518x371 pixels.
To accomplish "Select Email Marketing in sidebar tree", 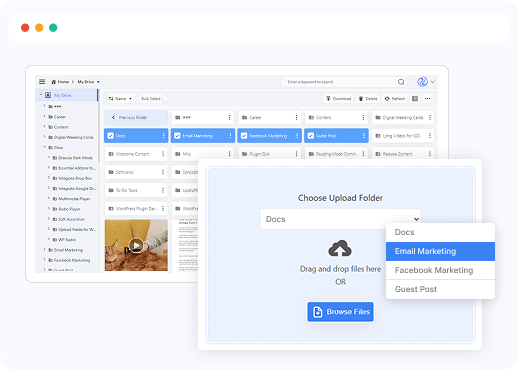I will [68, 250].
